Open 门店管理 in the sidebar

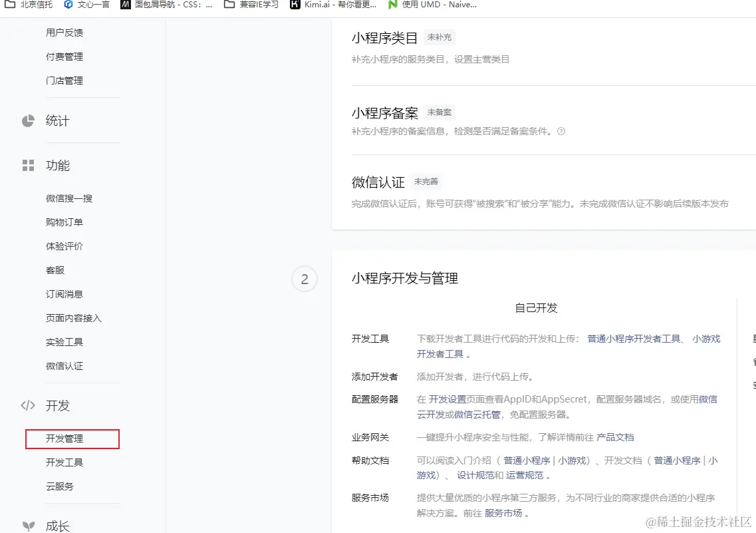click(x=64, y=81)
